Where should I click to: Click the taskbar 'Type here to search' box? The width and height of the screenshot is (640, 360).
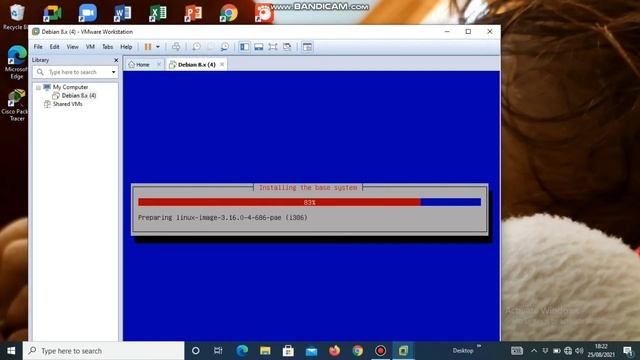104,351
